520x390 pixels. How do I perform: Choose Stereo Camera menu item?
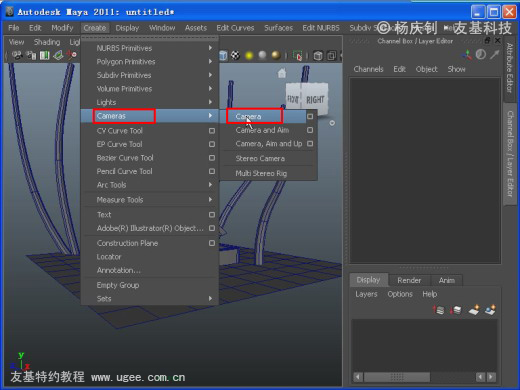point(260,159)
